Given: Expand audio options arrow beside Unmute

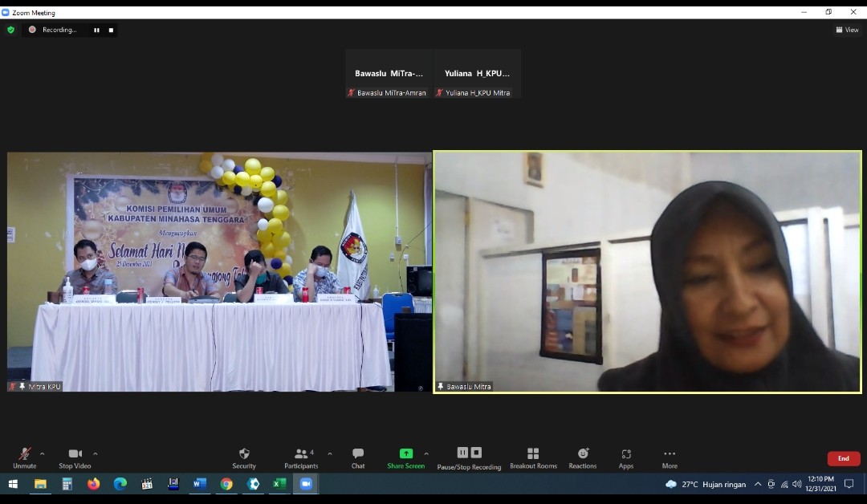Looking at the screenshot, I should click(43, 453).
